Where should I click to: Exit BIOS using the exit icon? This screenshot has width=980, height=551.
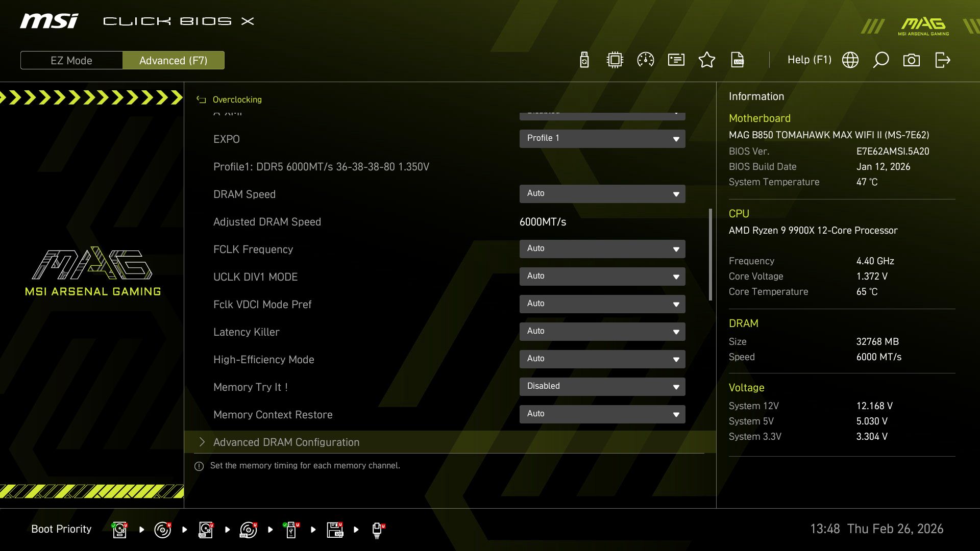942,60
